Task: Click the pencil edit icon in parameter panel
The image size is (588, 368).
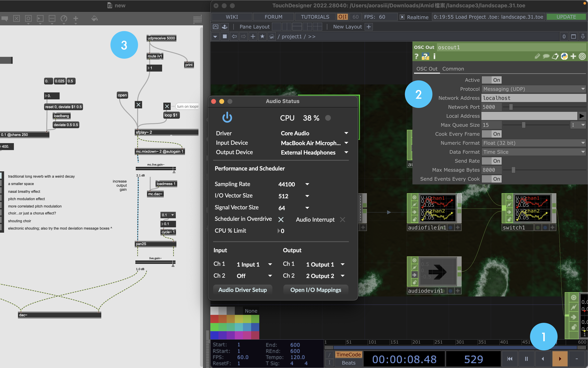Action: (537, 56)
